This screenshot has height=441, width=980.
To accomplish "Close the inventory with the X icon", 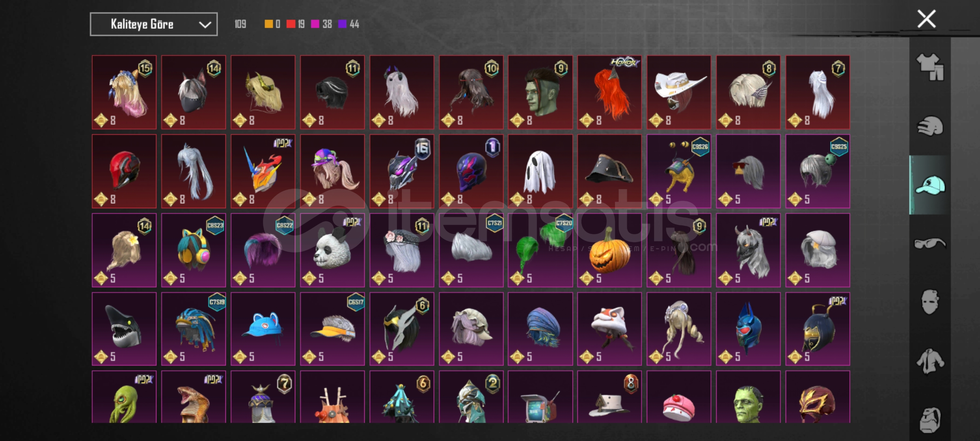I will pyautogui.click(x=926, y=19).
